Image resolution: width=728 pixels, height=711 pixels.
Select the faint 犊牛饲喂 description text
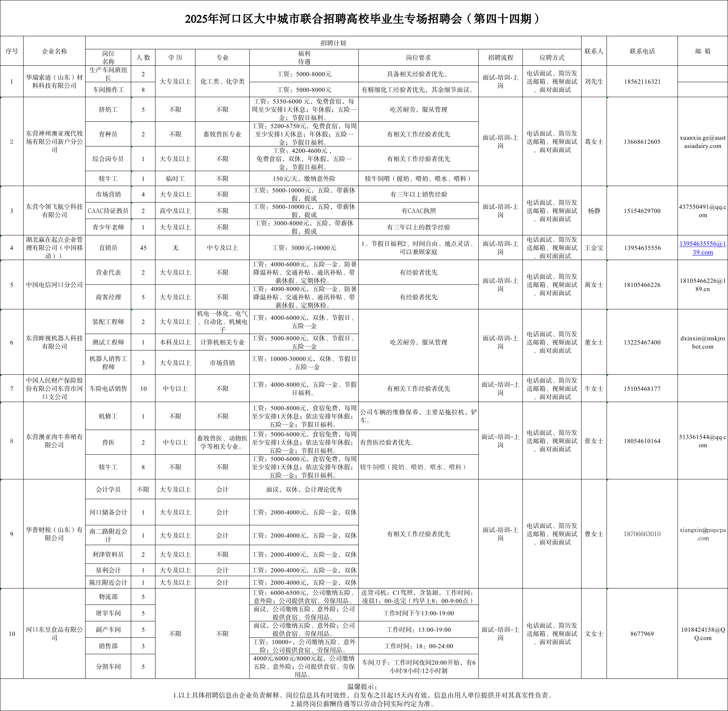tap(413, 467)
